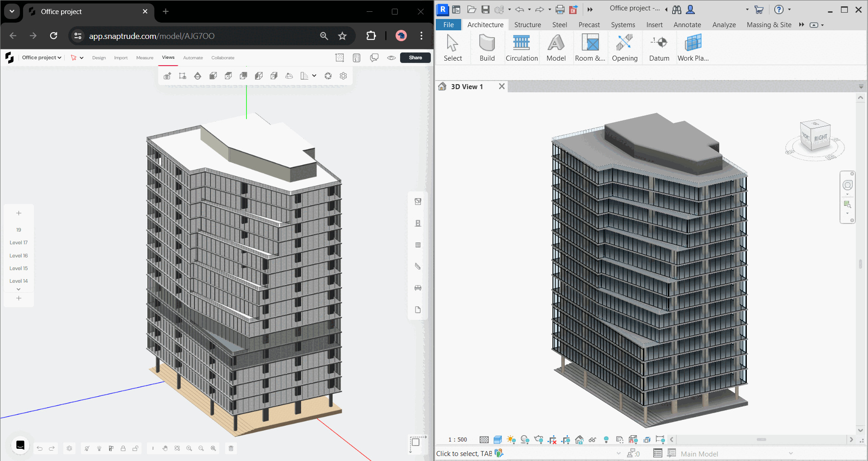Open the Sun Settings icon in Revit's view bar

point(511,439)
